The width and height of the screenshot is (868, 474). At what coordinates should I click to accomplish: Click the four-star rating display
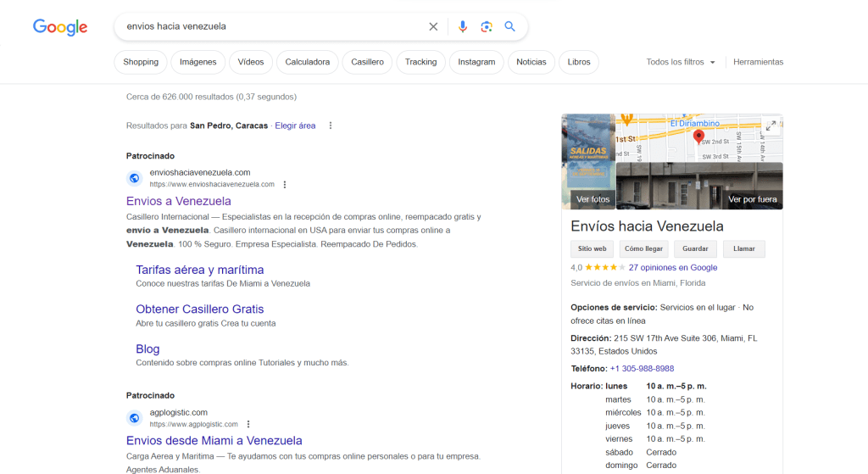coord(605,267)
